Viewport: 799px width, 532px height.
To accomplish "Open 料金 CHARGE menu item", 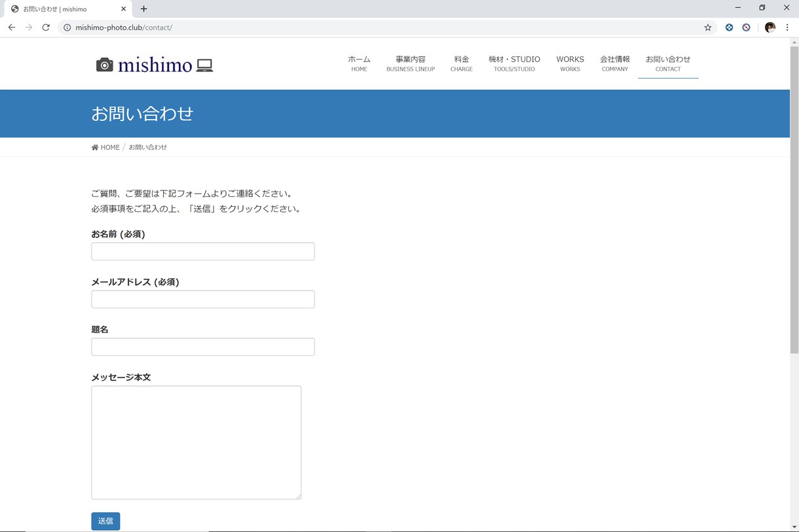I will (462, 63).
